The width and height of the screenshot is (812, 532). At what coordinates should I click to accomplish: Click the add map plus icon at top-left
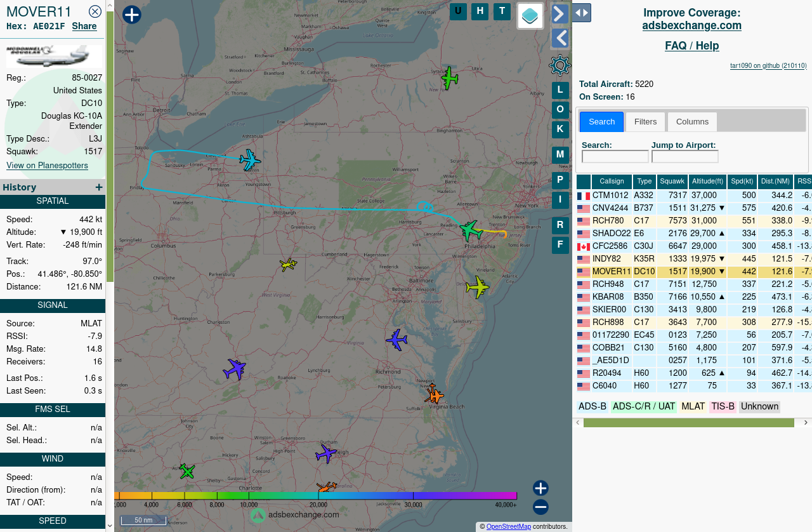pyautogui.click(x=131, y=15)
